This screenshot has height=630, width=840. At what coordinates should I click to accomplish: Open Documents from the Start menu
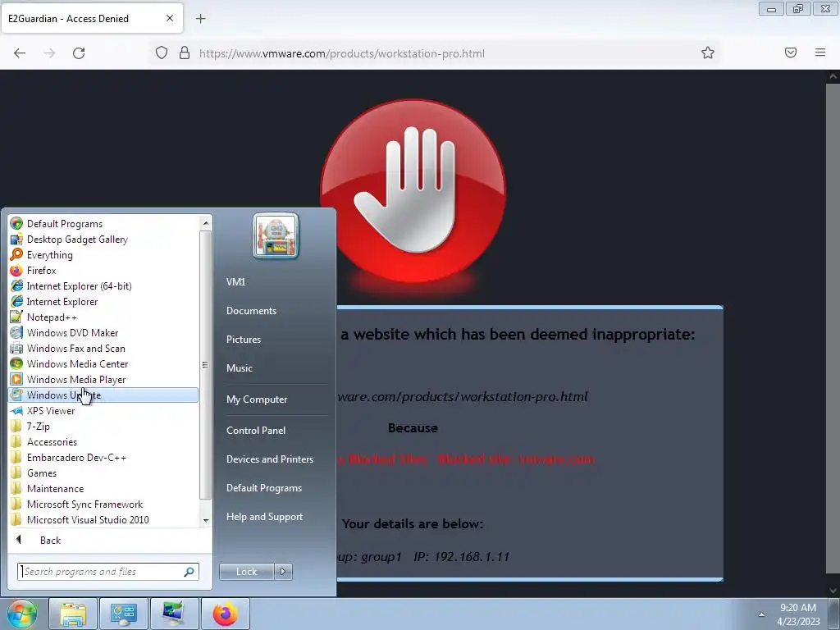click(x=251, y=311)
